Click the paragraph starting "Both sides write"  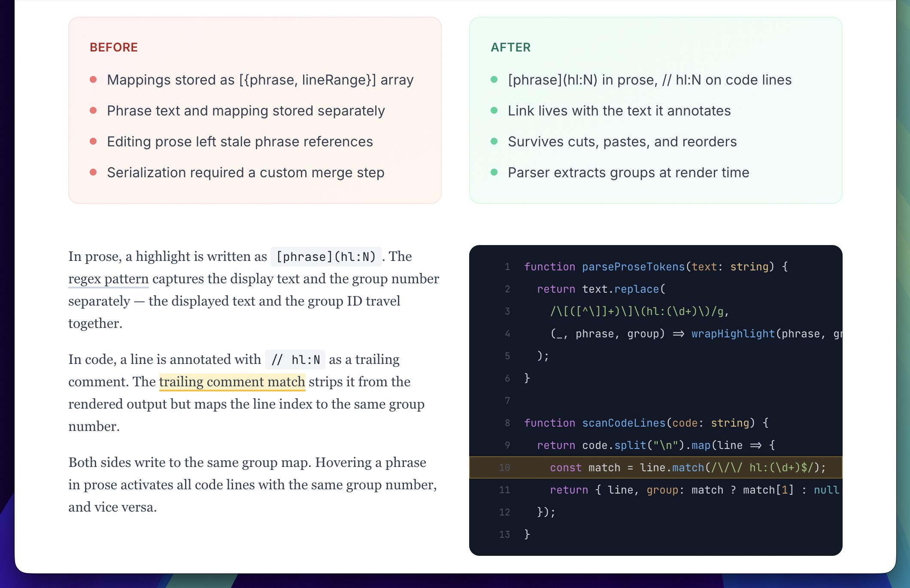point(252,485)
